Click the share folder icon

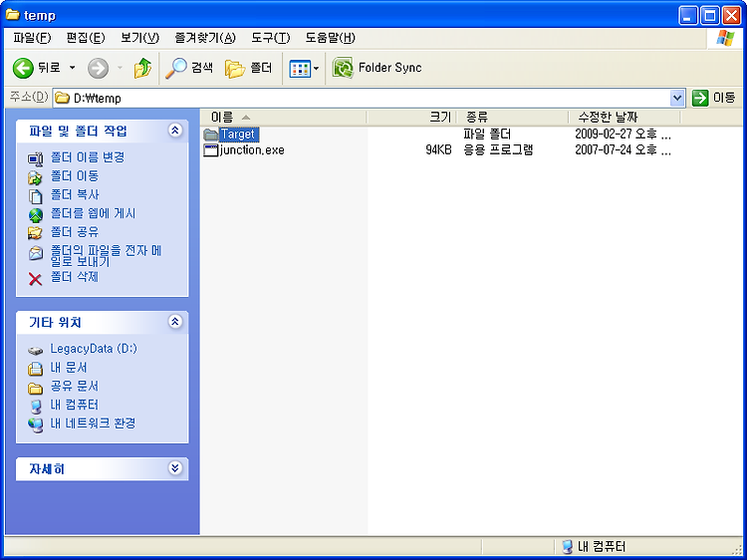click(35, 233)
